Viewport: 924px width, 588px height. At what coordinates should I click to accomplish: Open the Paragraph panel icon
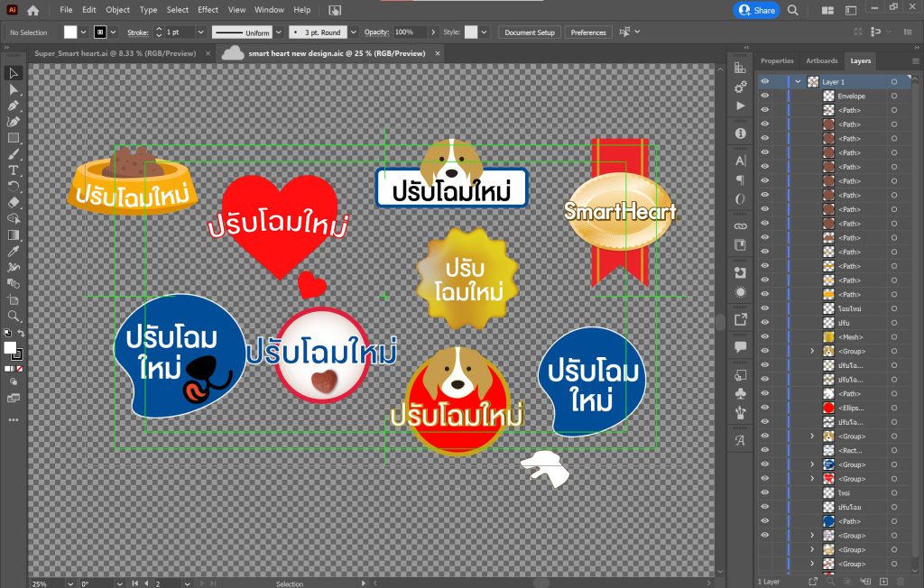(x=740, y=179)
